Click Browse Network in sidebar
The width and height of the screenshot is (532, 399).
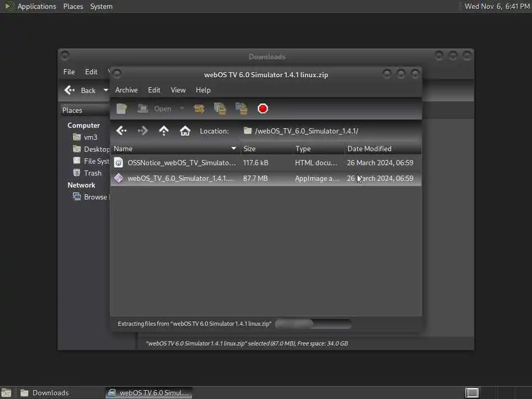point(91,197)
